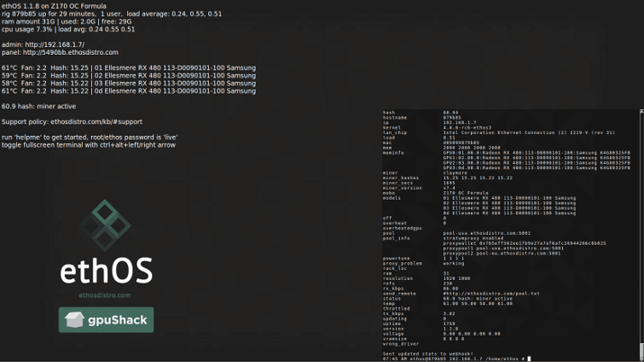The height and width of the screenshot is (362, 644).
Task: Select the meminfo GPU2:03.00.0 Radeon row
Action: (537, 163)
